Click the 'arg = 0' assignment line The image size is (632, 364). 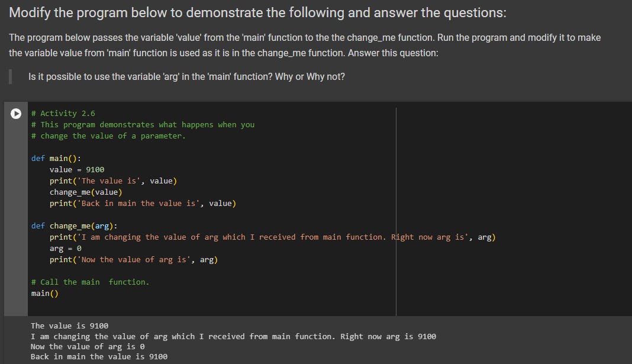point(61,248)
